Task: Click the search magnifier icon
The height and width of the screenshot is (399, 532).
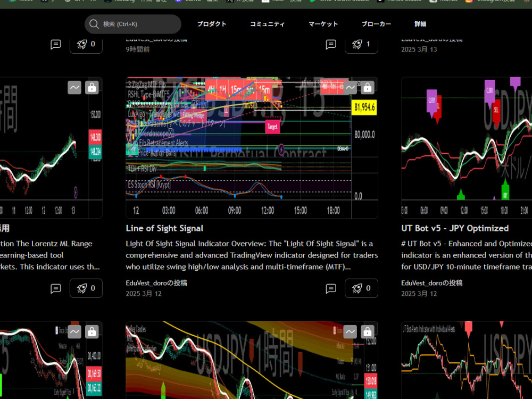Action: point(94,24)
